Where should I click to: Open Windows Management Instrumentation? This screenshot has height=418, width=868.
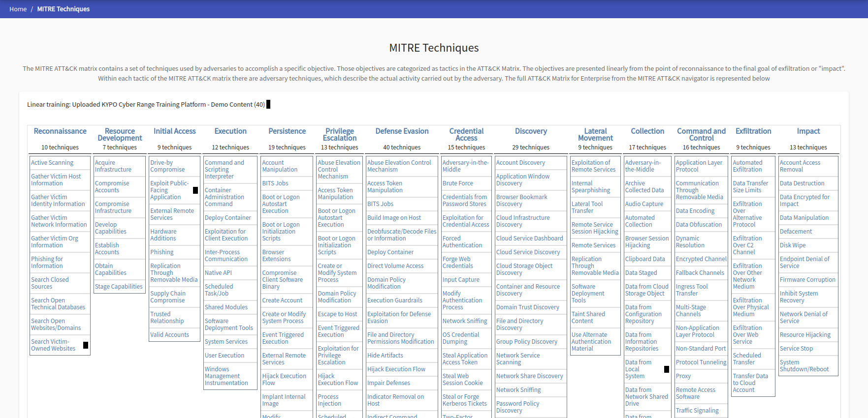point(226,376)
